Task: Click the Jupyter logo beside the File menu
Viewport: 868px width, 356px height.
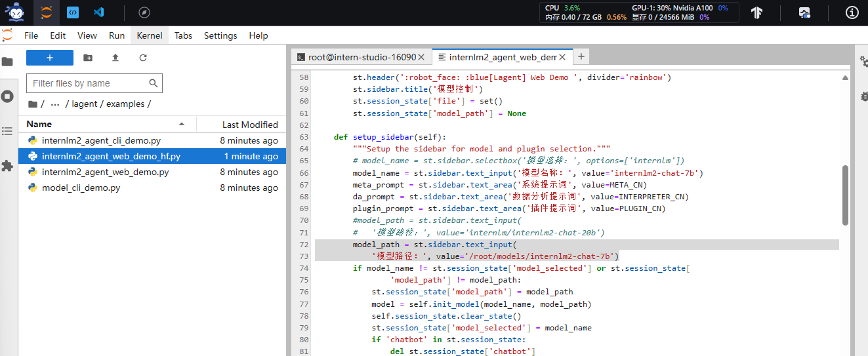Action: coord(8,35)
